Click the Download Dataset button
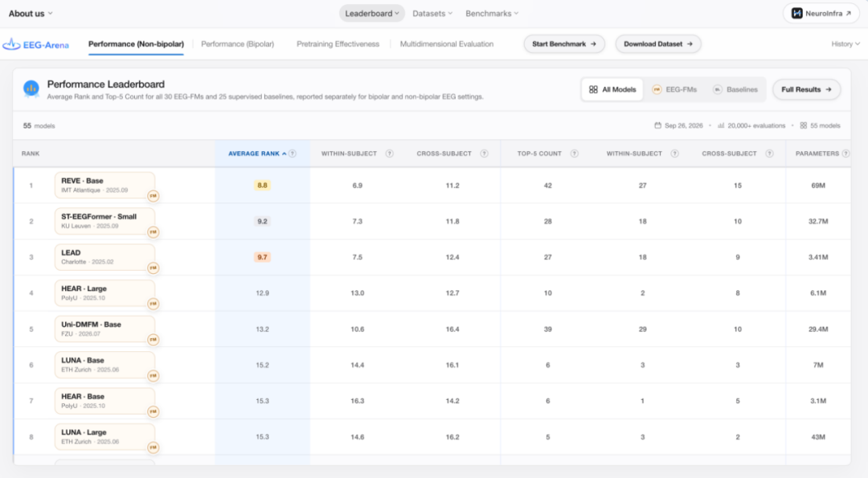 tap(658, 44)
